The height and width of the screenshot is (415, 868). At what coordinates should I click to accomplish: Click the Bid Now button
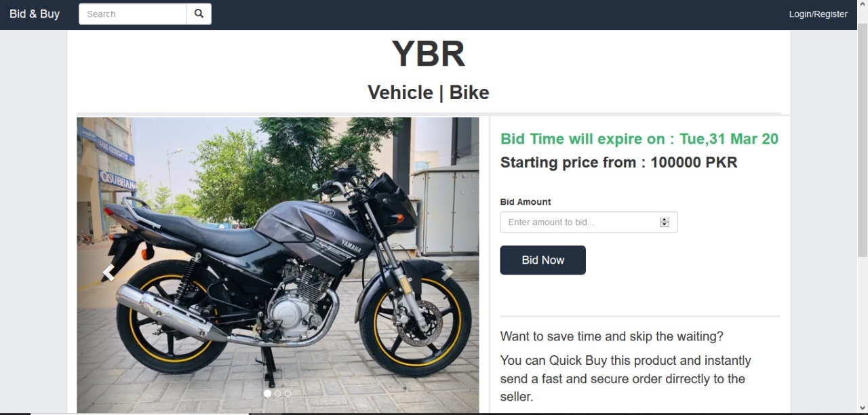click(x=542, y=260)
